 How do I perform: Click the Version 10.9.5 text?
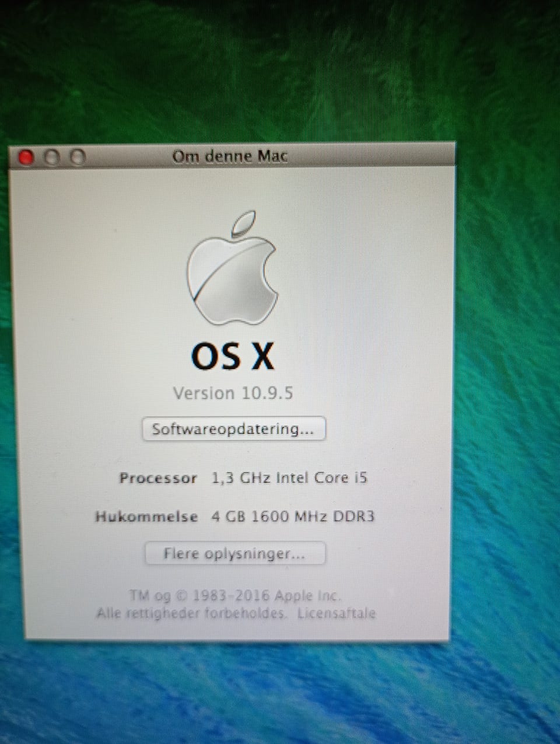point(233,393)
